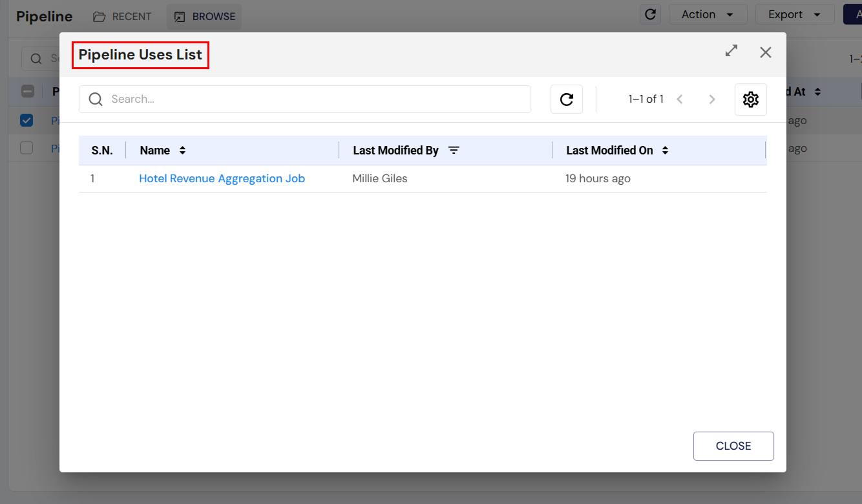Open the Action dropdown
Viewport: 862px width, 504px height.
tap(708, 14)
